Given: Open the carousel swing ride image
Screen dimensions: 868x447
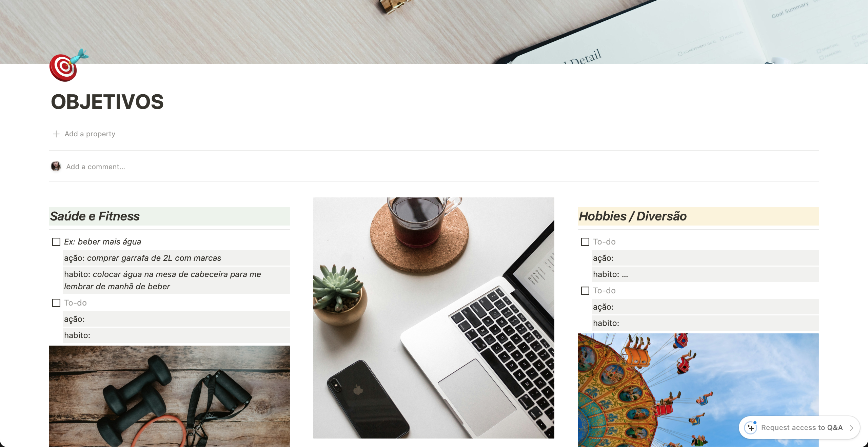Looking at the screenshot, I should click(698, 390).
